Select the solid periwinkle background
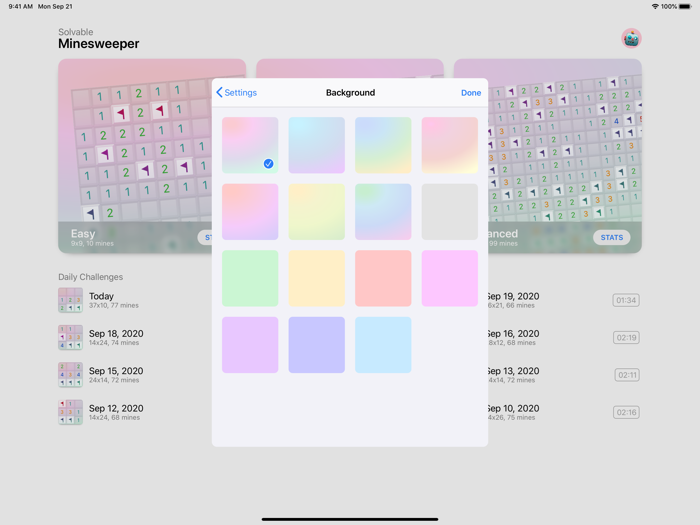700x525 pixels. coord(317,345)
